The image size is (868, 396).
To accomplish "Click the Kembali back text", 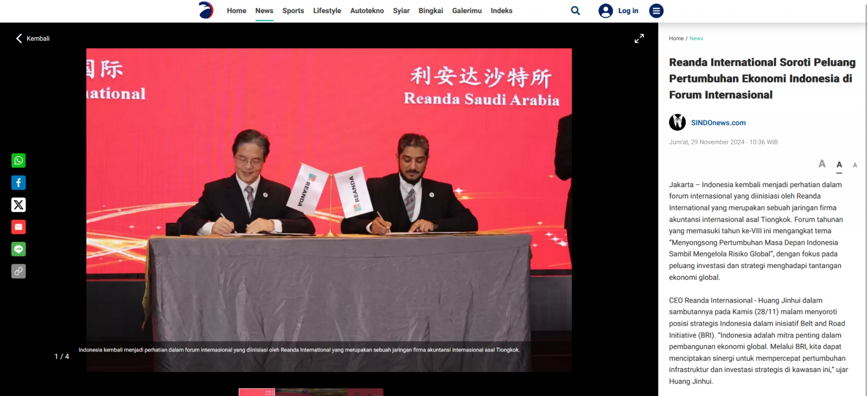I will click(x=38, y=39).
